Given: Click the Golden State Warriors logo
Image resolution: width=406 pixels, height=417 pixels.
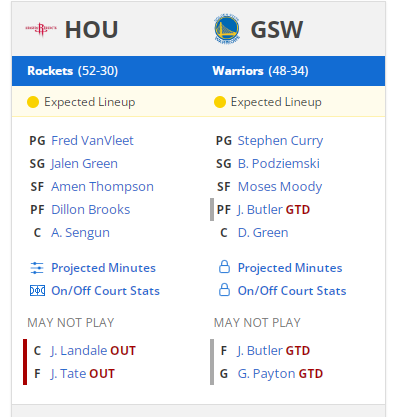Looking at the screenshot, I should 227,29.
